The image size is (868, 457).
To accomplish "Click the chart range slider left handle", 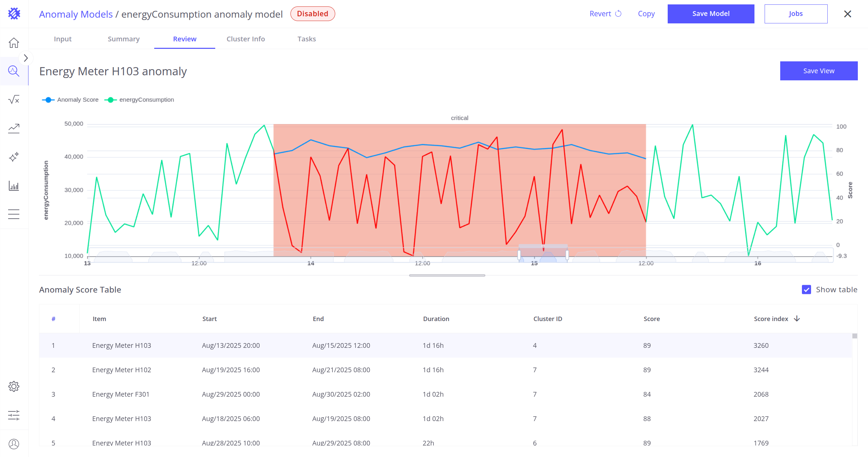I will (519, 255).
